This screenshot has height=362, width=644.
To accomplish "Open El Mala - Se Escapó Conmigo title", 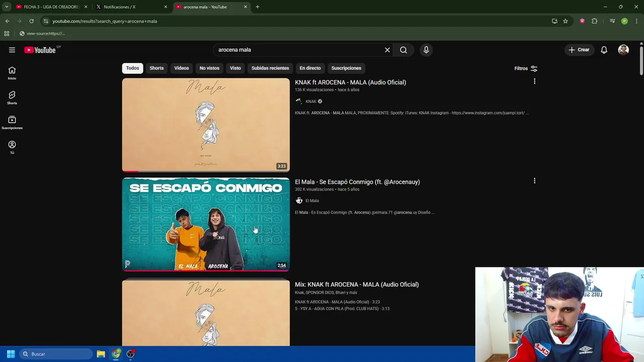I will pos(357,182).
